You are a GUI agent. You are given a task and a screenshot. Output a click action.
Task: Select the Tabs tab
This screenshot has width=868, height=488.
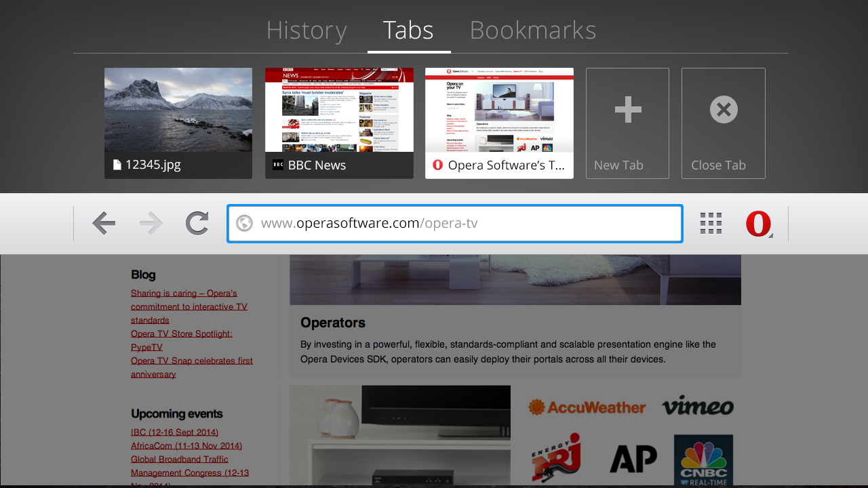pyautogui.click(x=408, y=30)
